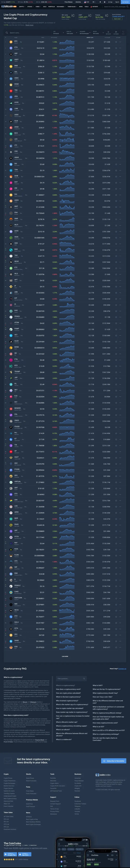Screen dimensions: 130x868
Task: Click the Customize icon above the table
Action: click(116, 33)
